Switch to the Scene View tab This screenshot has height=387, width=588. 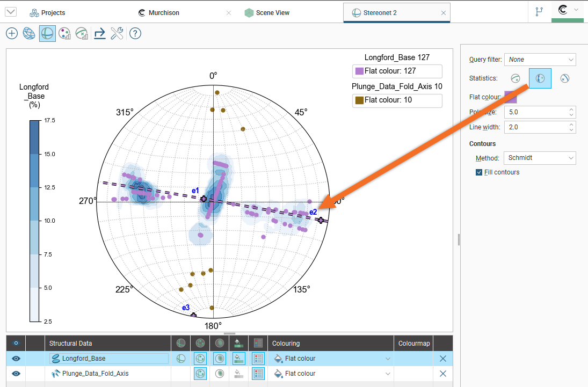pyautogui.click(x=267, y=13)
